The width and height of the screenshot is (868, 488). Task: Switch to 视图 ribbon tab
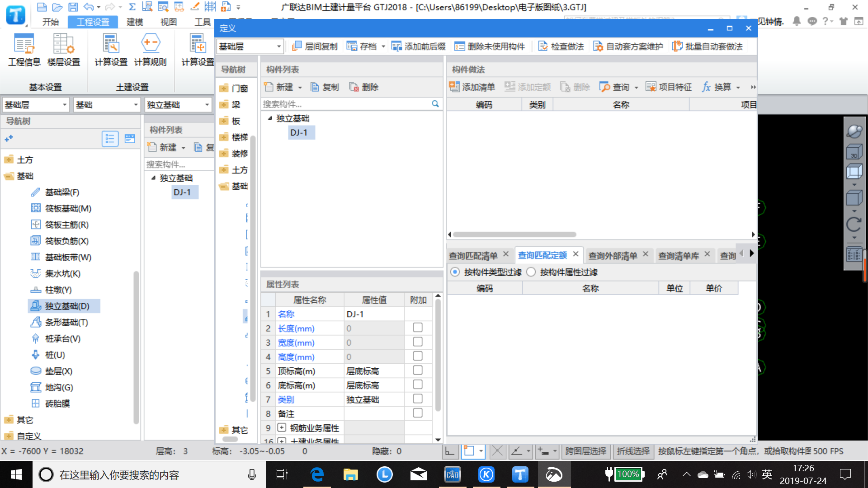(x=169, y=22)
